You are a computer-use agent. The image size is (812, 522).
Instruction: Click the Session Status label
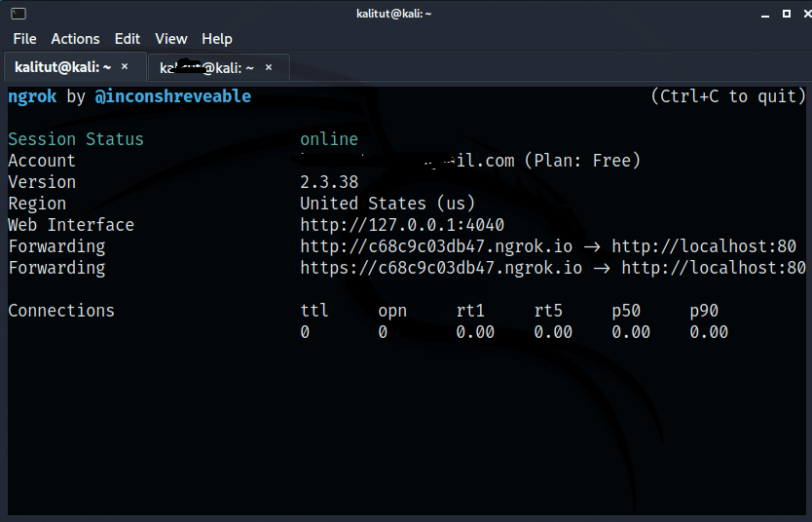(76, 139)
